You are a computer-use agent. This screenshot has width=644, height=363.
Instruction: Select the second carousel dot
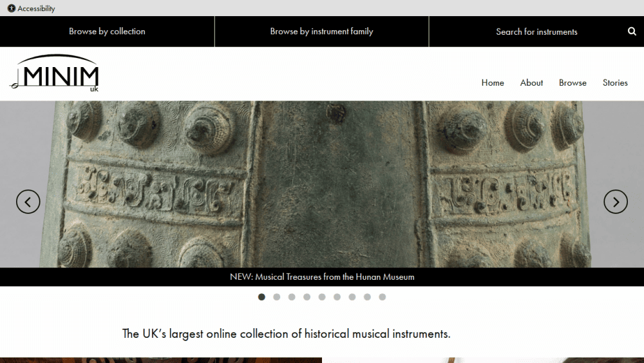277,297
